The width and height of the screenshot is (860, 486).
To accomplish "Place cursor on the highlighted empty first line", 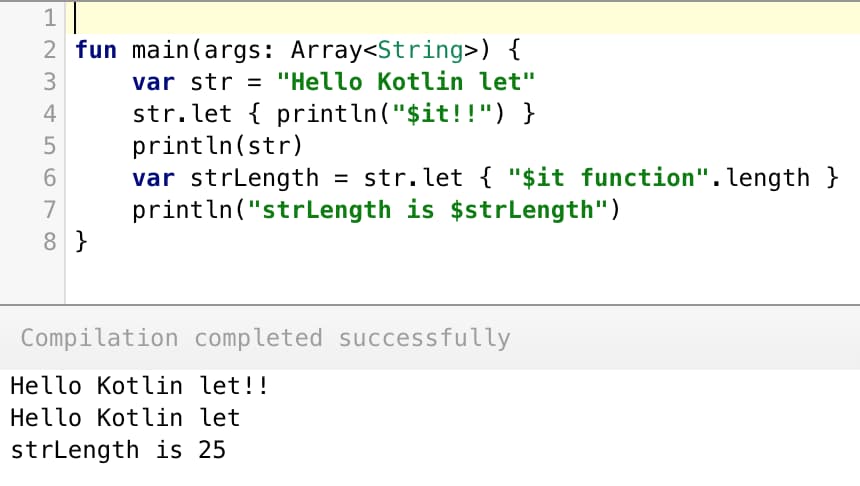I will tap(400, 18).
